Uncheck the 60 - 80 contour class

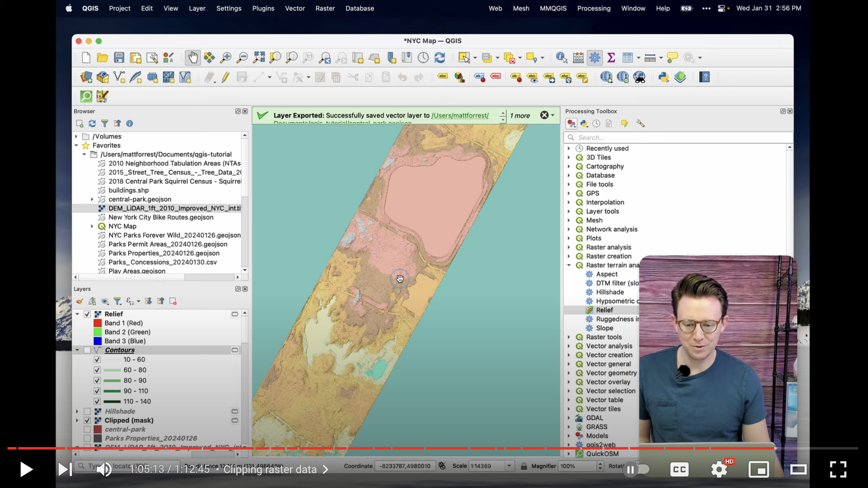point(97,370)
